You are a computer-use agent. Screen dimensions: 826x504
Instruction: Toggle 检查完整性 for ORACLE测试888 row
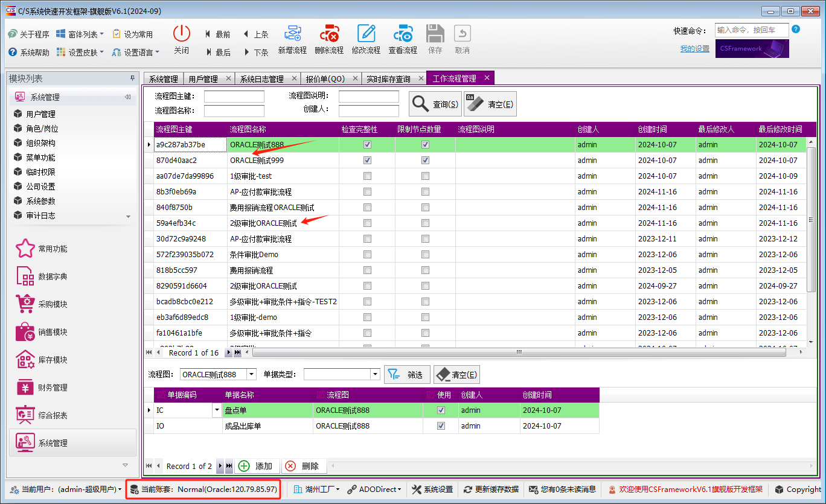[367, 145]
